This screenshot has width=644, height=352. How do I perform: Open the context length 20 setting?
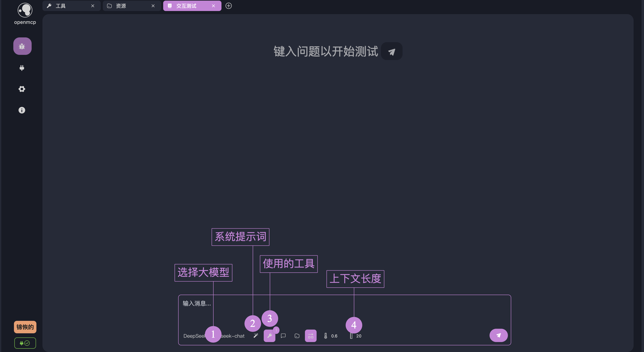point(356,336)
